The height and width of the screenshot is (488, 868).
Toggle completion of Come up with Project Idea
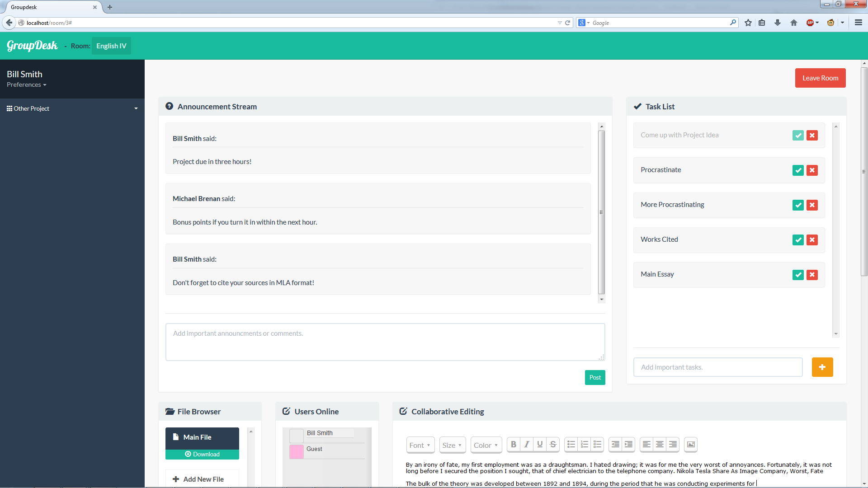pos(798,136)
